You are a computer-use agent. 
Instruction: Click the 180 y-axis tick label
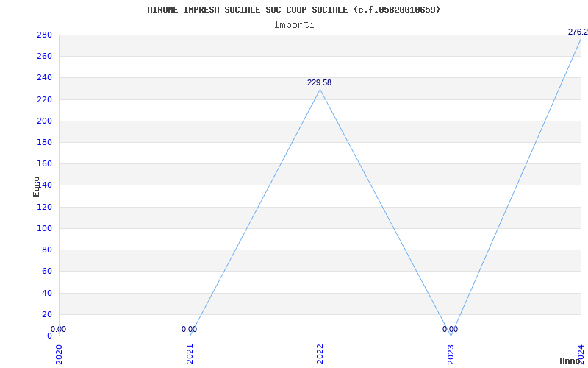44,142
